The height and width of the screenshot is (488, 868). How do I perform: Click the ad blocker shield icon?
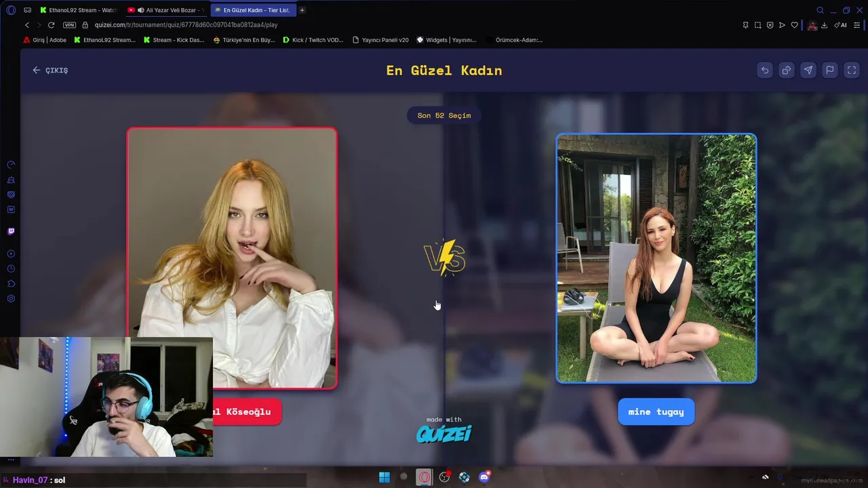[770, 25]
